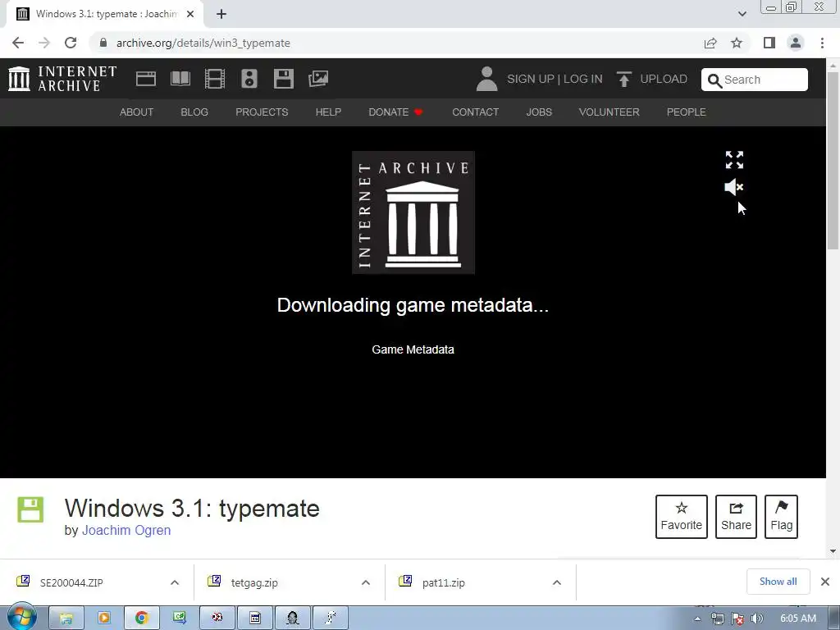Screen dimensions: 840x630
Task: Open tetgag.zip download
Action: pos(254,582)
